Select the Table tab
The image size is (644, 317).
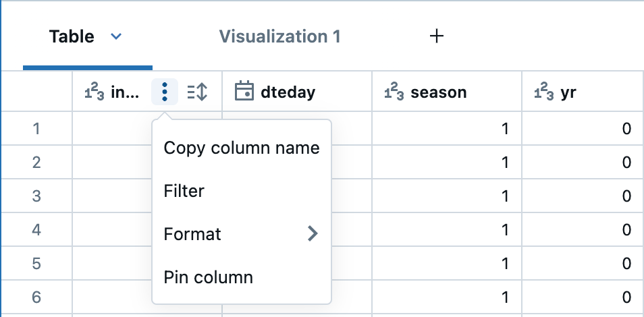point(72,36)
